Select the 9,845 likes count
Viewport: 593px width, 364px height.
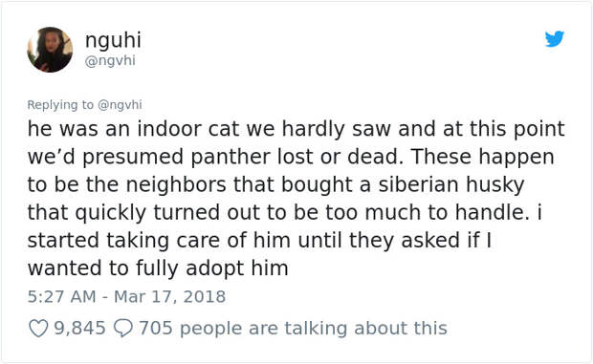pos(79,328)
